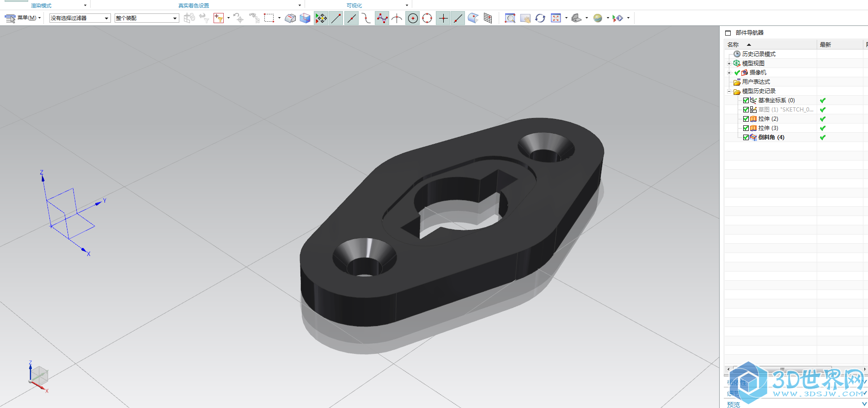This screenshot has width=868, height=408.
Task: Click the assembly hierarchy selection icon
Action: click(x=254, y=18)
